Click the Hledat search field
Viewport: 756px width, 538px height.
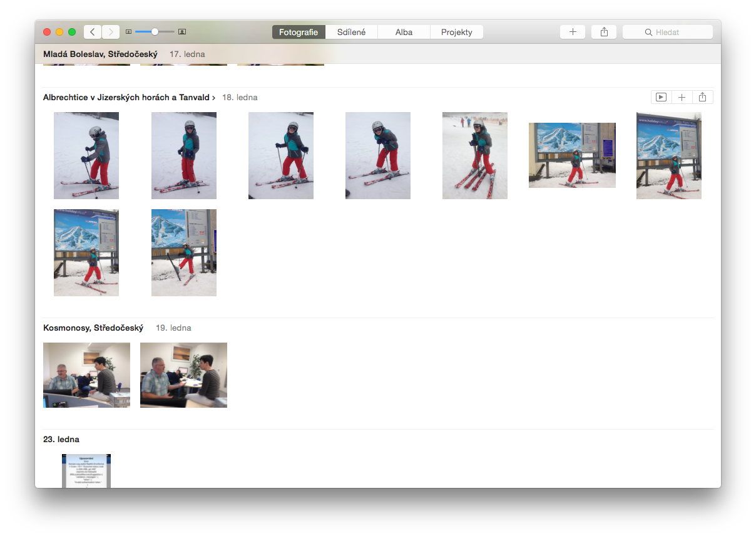tap(668, 32)
